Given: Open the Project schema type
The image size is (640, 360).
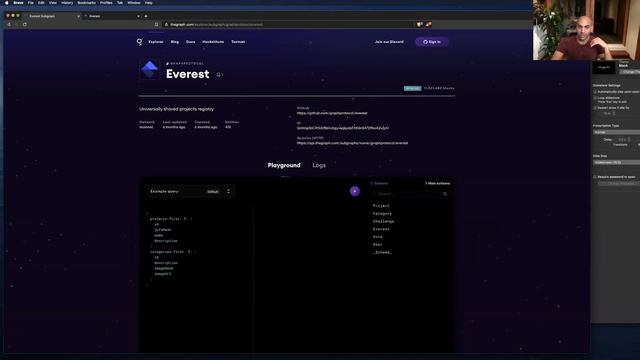Looking at the screenshot, I should click(x=381, y=206).
